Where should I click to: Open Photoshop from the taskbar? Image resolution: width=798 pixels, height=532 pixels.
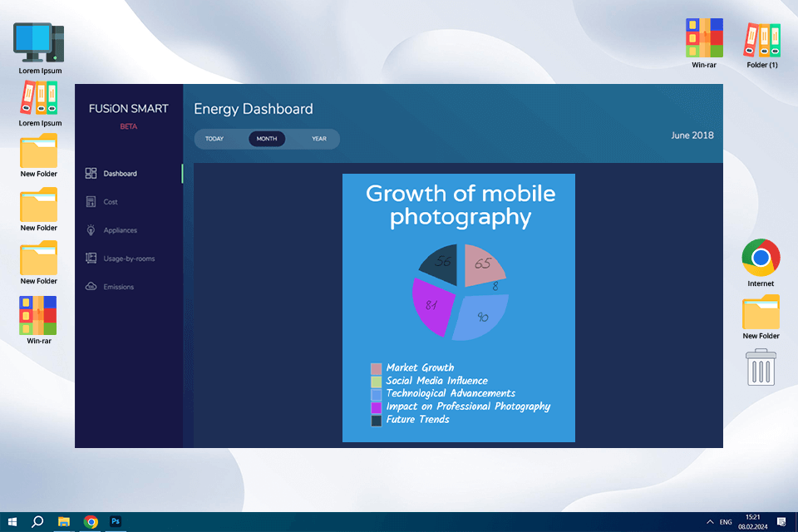tap(116, 522)
